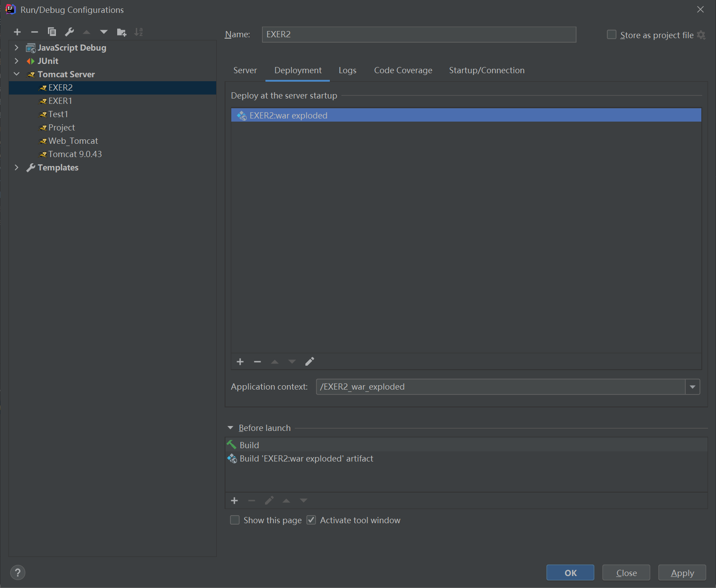Click the Close button
Image resolution: width=716 pixels, height=588 pixels.
coord(626,573)
